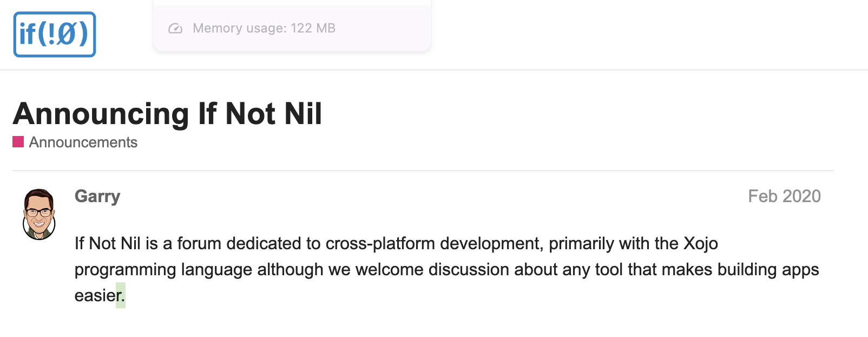Open the "Announcing If Not Nil" topic title
The image size is (868, 337).
pyautogui.click(x=167, y=114)
